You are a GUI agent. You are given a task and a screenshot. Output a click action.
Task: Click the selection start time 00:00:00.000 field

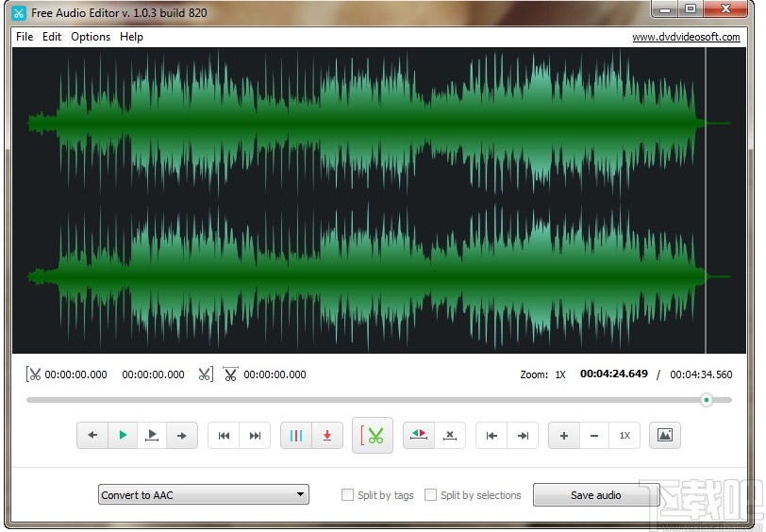point(75,374)
